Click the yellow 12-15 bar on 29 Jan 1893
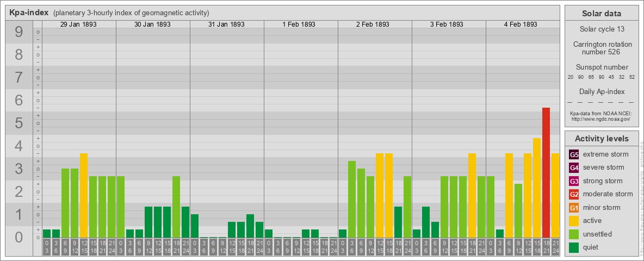 [x=84, y=195]
